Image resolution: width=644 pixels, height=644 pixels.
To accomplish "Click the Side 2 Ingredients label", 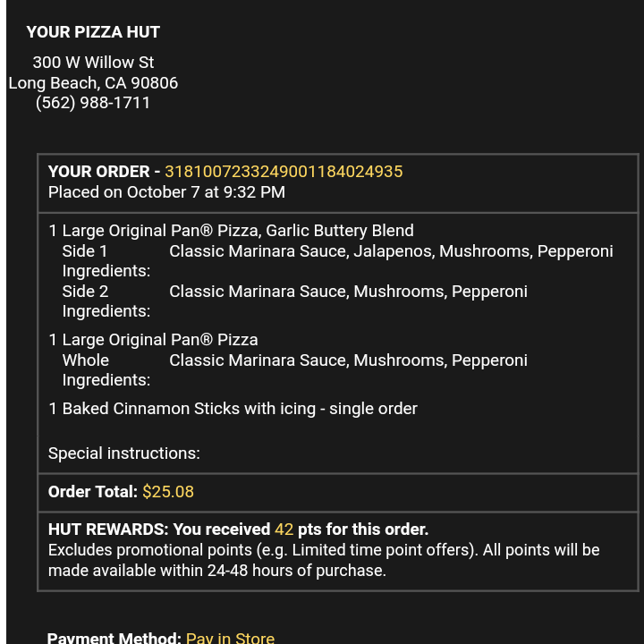I will (106, 301).
